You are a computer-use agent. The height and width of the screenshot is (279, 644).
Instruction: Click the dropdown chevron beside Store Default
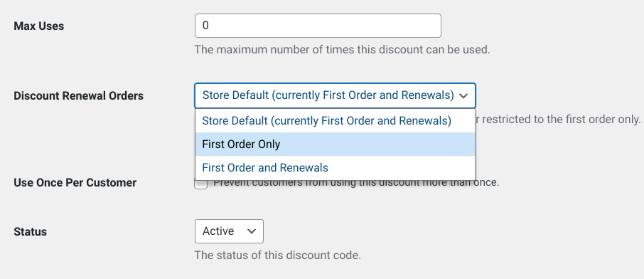[x=463, y=96]
